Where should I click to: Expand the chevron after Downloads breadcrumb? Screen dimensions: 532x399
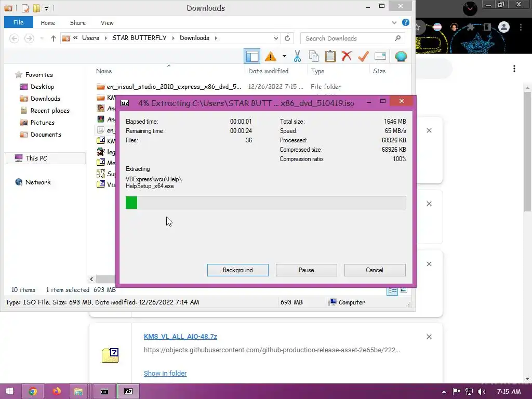(216, 38)
